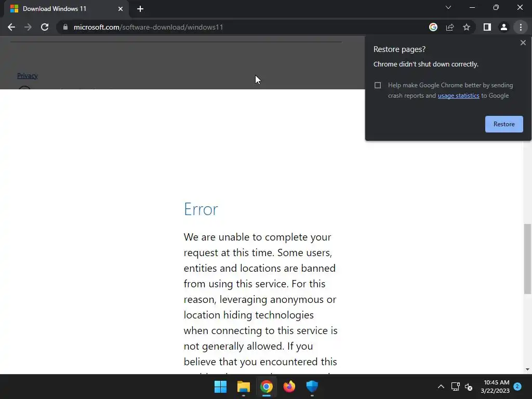Click the Restore button
Viewport: 532px width, 399px height.
(504, 124)
